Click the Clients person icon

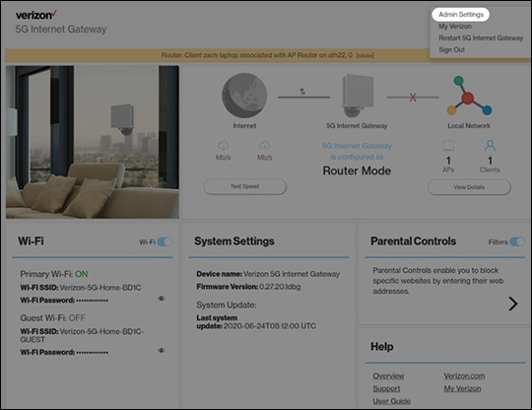pos(490,146)
